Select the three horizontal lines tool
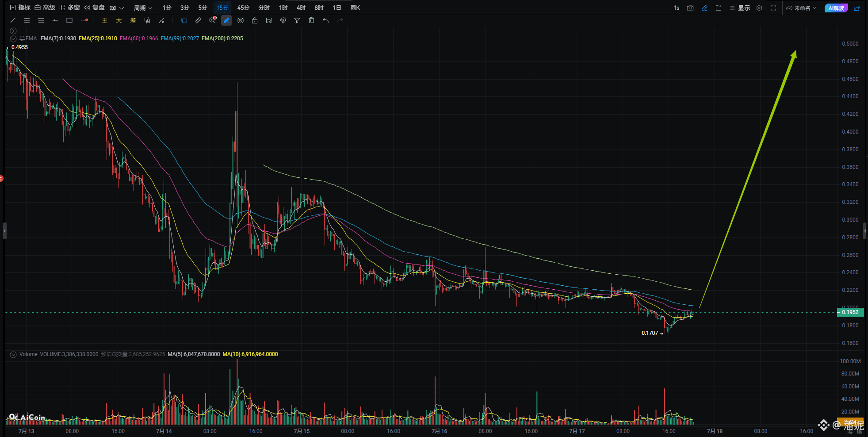Viewport: 868px width, 437px height. click(x=41, y=20)
